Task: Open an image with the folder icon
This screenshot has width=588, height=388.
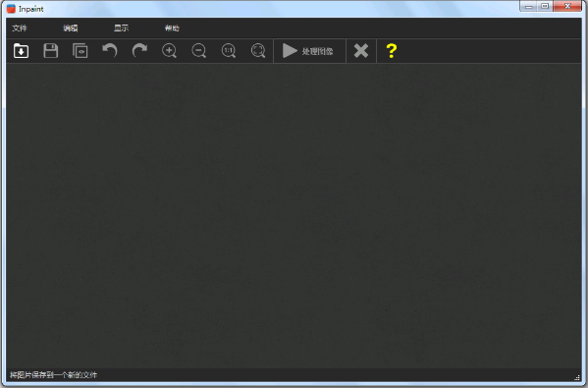Action: coord(21,51)
